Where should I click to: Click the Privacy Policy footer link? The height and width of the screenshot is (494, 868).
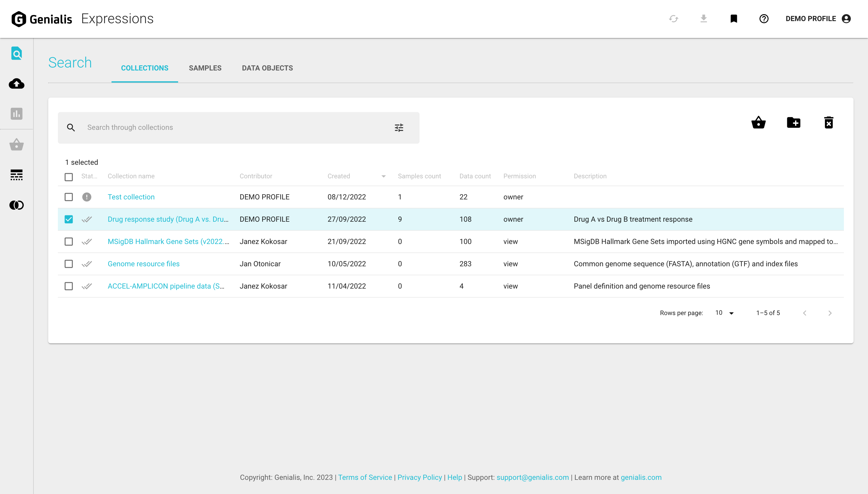pos(419,477)
